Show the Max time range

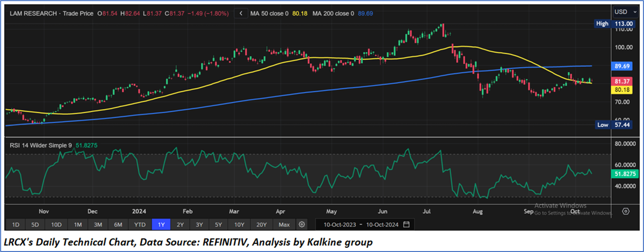click(284, 224)
